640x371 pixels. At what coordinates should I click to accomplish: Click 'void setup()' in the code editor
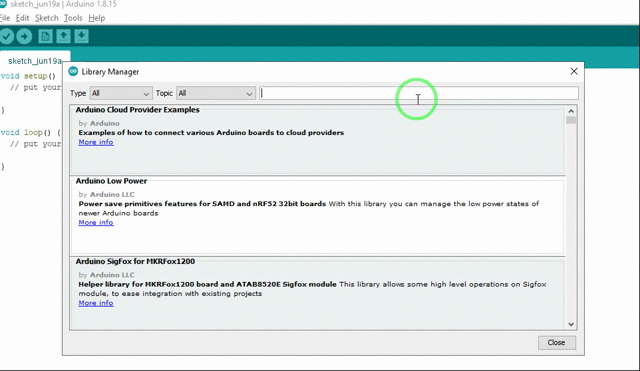coord(28,76)
